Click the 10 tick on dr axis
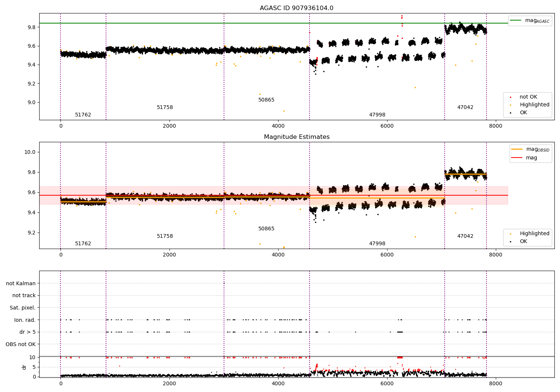The image size is (560, 392). tap(32, 358)
